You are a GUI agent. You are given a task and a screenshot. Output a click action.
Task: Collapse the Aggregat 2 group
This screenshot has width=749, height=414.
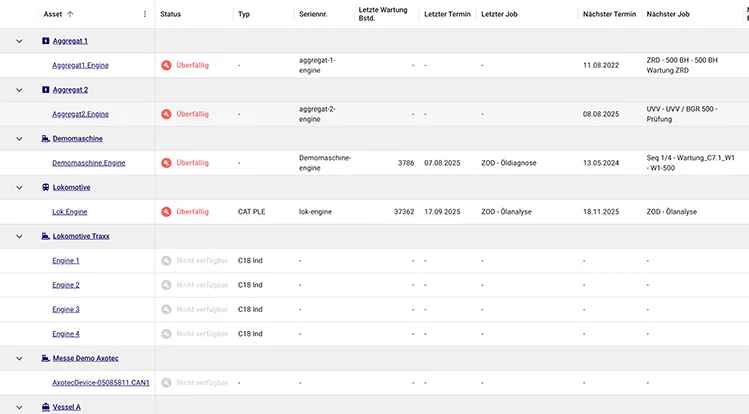tap(19, 90)
